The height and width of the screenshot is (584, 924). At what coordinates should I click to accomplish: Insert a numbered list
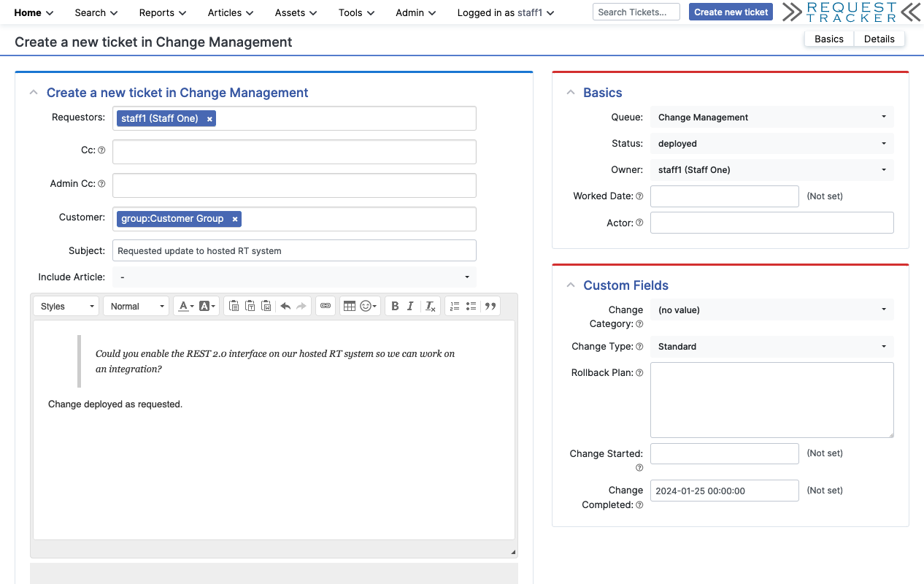click(455, 306)
